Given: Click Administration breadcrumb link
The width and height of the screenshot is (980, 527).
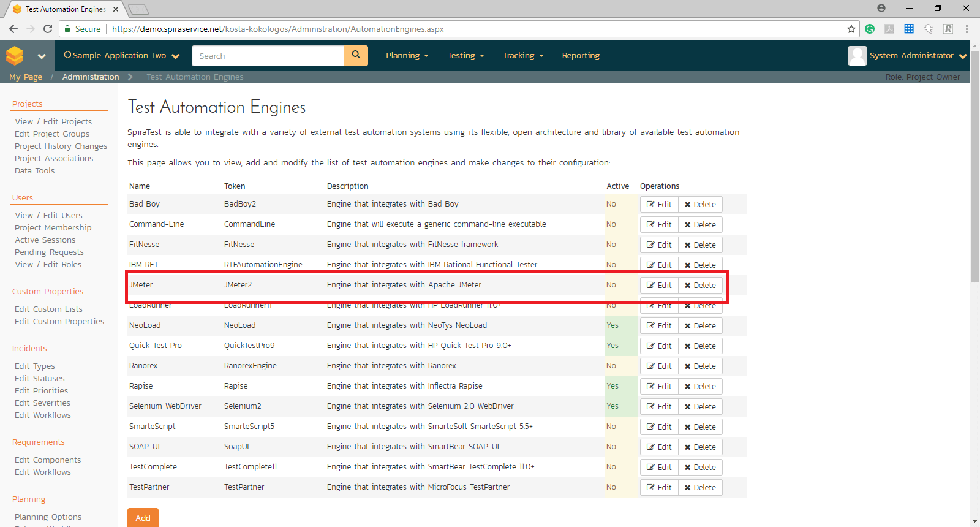Looking at the screenshot, I should pyautogui.click(x=91, y=77).
